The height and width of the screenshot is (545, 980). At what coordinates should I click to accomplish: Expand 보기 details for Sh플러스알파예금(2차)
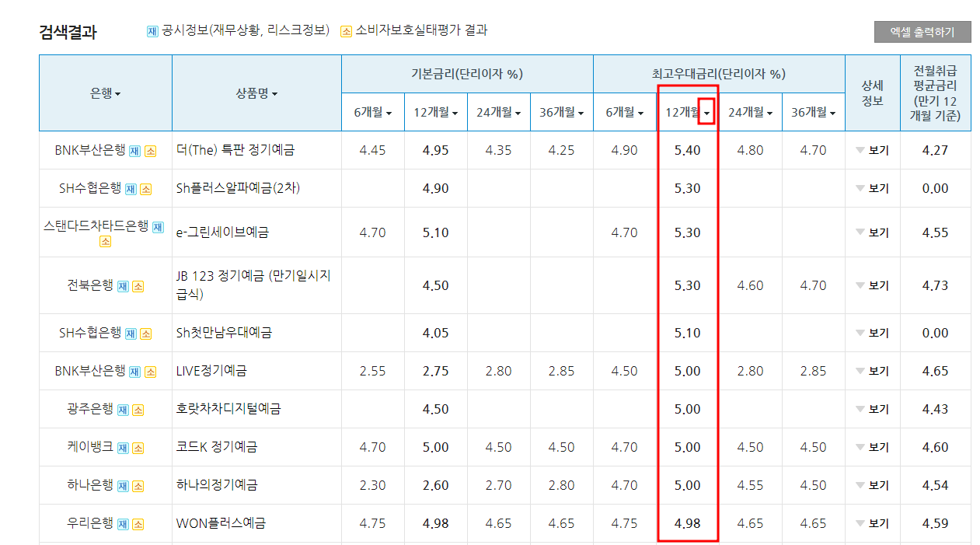(x=872, y=189)
